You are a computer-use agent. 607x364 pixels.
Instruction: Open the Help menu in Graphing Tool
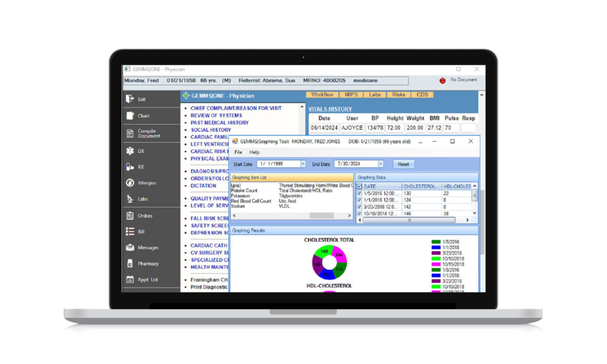254,152
